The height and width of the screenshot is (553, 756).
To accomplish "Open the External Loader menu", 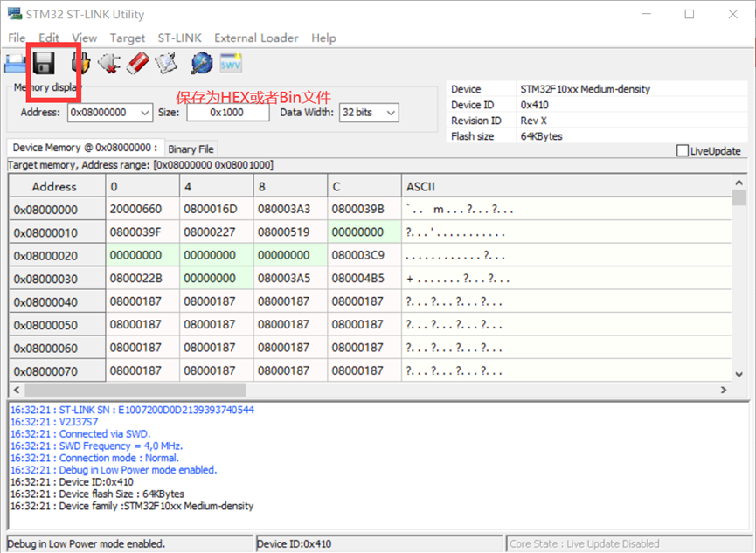I will tap(256, 38).
